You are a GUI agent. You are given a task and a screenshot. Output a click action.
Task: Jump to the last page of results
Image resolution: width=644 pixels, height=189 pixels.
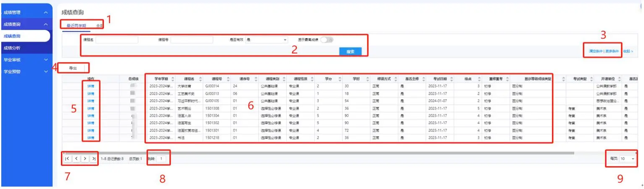94,159
